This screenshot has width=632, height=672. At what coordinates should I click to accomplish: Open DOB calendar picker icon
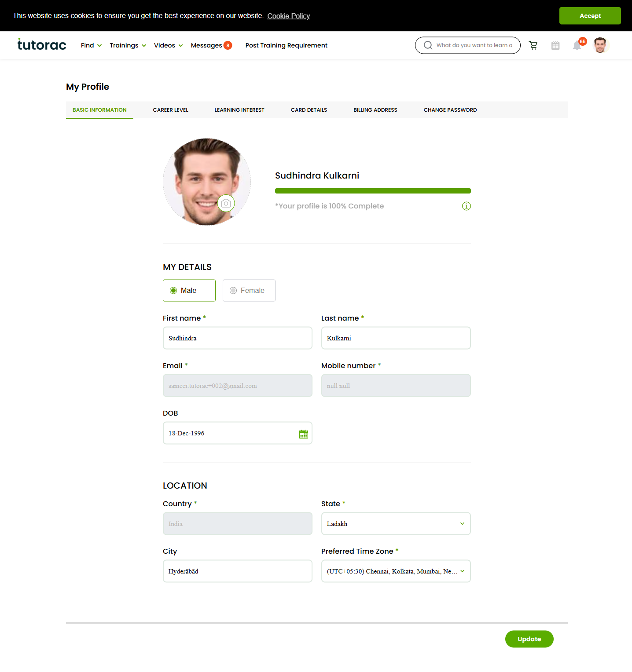coord(303,434)
